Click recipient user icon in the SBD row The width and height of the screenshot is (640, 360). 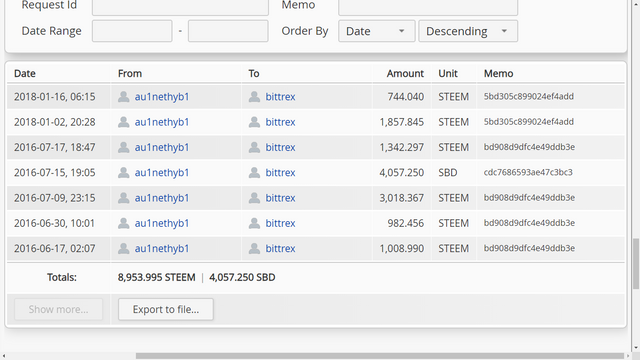click(x=254, y=173)
